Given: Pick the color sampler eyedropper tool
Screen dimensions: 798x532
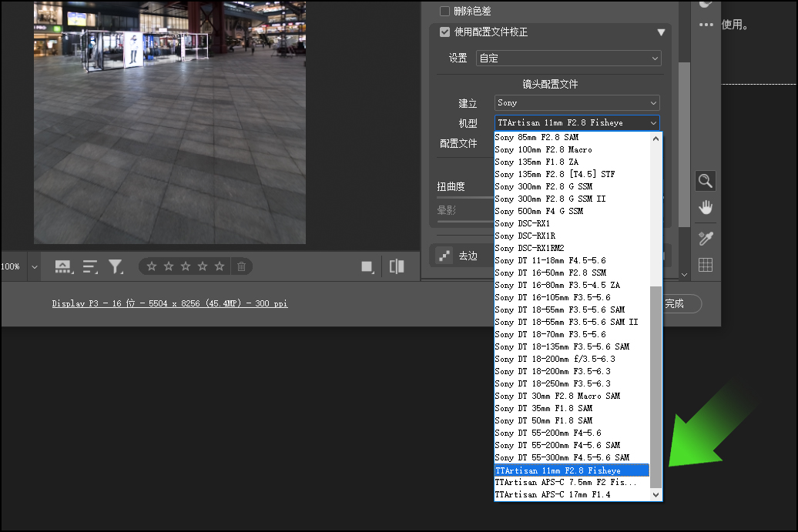Looking at the screenshot, I should pos(706,238).
